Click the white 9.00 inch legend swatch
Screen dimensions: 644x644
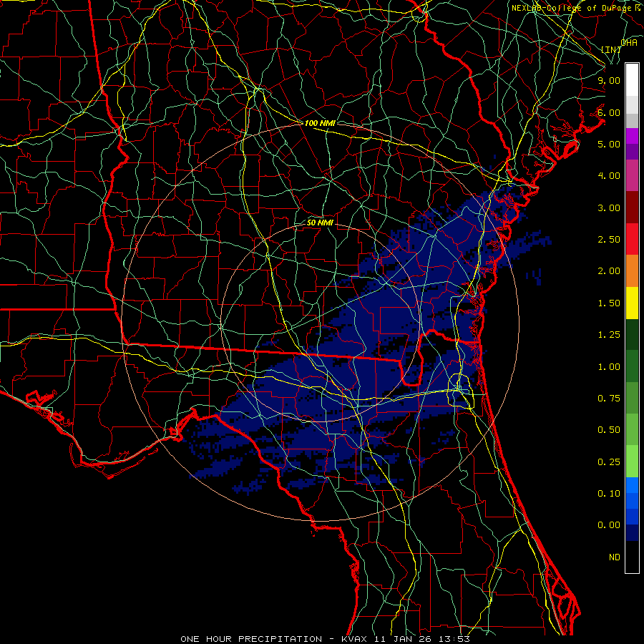[x=632, y=80]
